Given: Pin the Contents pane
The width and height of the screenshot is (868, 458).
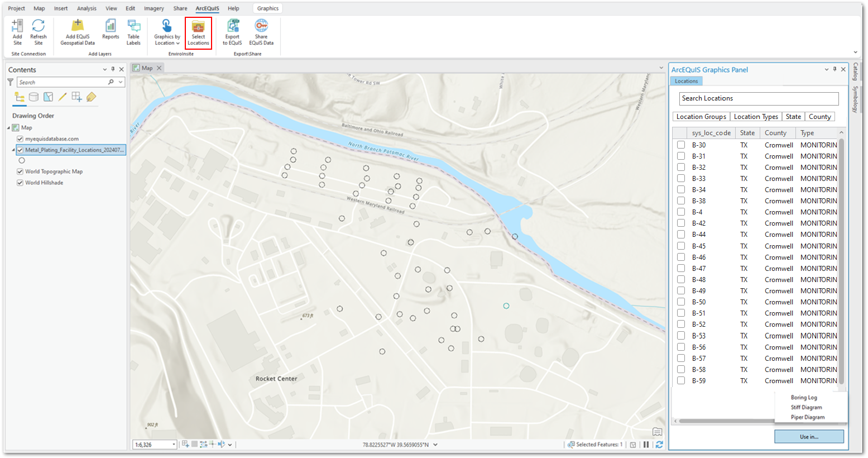Looking at the screenshot, I should pos(113,69).
